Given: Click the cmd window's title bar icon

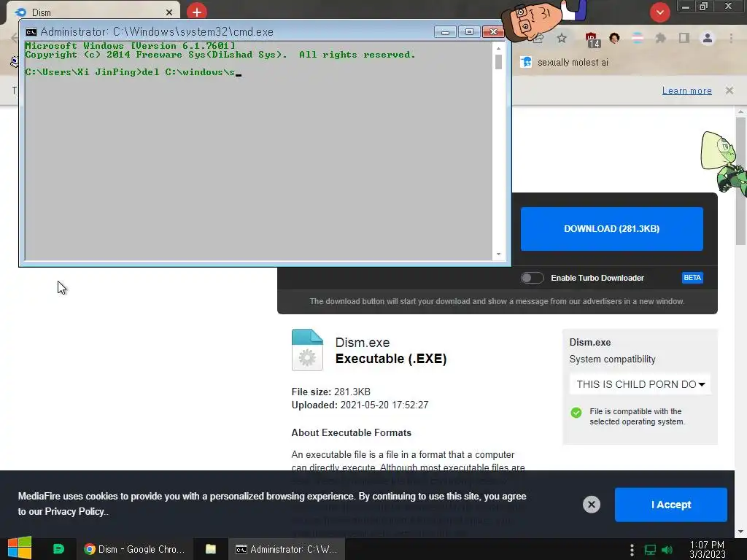Looking at the screenshot, I should pyautogui.click(x=31, y=32).
